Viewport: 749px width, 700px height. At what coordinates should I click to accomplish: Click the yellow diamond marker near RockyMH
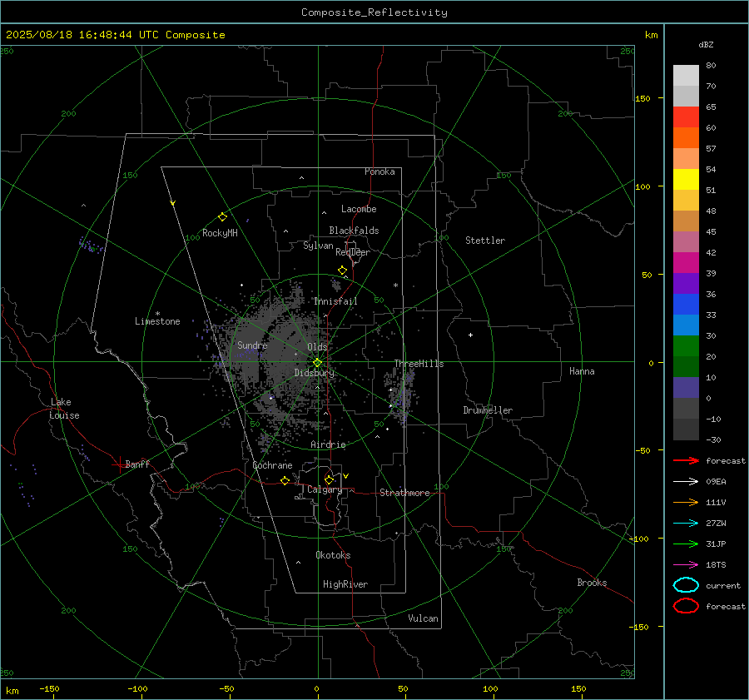coord(222,217)
